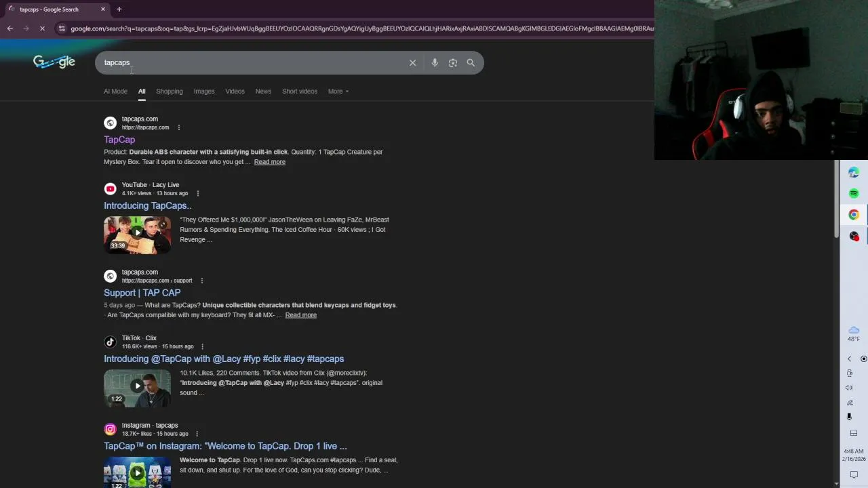Viewport: 868px width, 488px height.
Task: Switch to Shopping results tab
Action: coord(170,91)
